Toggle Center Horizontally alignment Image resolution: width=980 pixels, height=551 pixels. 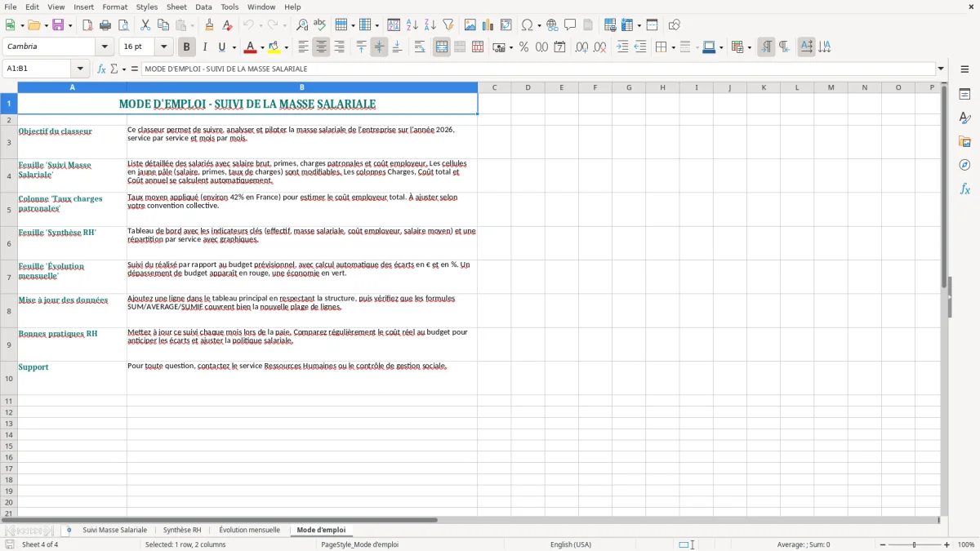pos(321,47)
